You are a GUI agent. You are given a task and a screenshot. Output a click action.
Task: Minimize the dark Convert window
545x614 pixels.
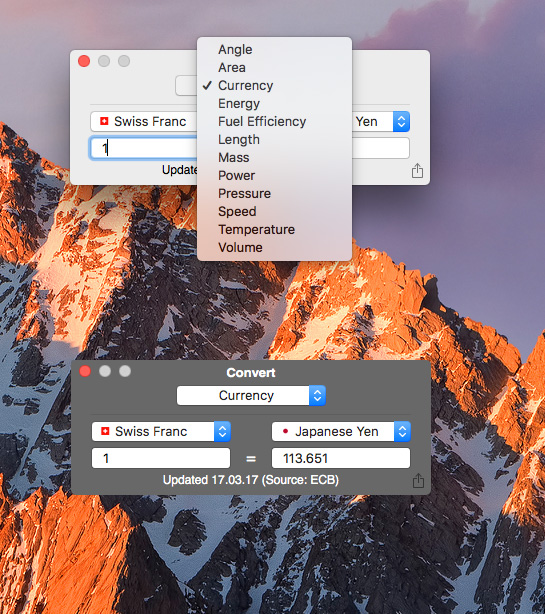click(105, 371)
